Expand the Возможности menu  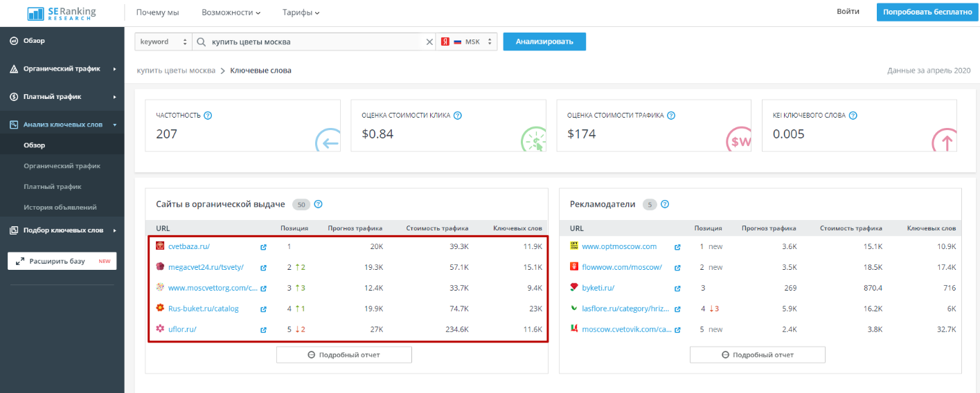point(231,12)
